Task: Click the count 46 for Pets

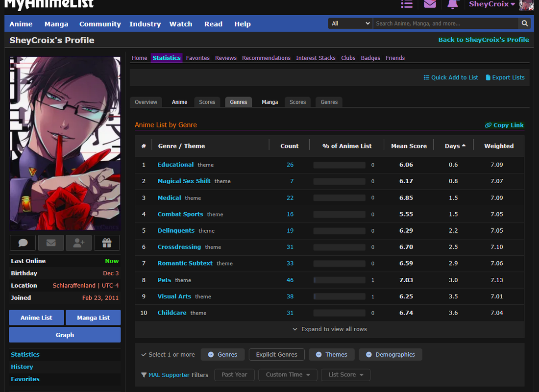Action: point(290,280)
